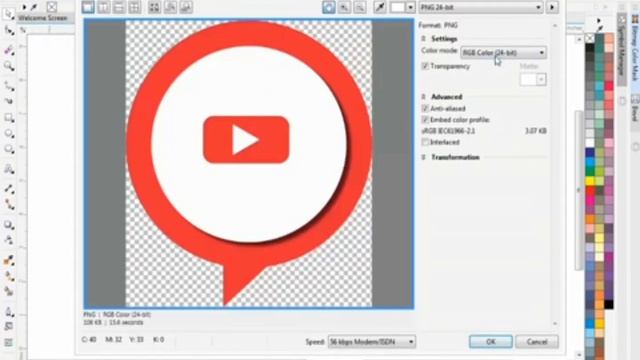
Task: Uncheck the Transparency checkbox
Action: (425, 66)
